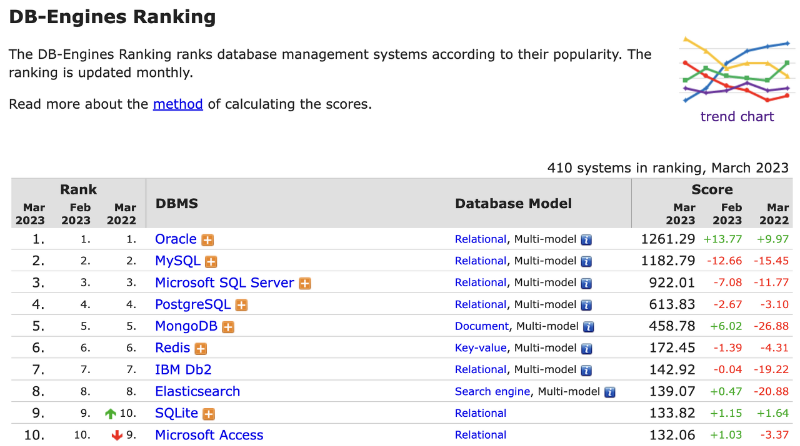Image resolution: width=800 pixels, height=446 pixels.
Task: Open the trend chart thumbnail
Action: 737,70
